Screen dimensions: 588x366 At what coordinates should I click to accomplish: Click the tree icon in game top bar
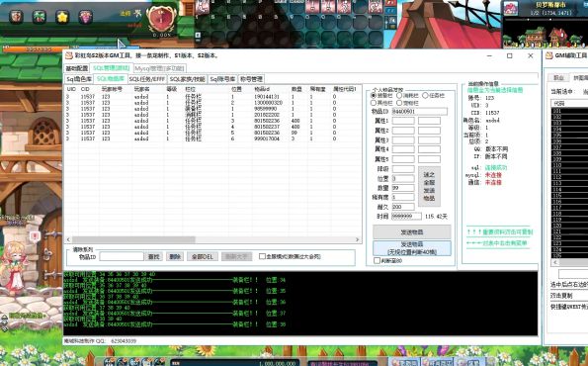39,17
